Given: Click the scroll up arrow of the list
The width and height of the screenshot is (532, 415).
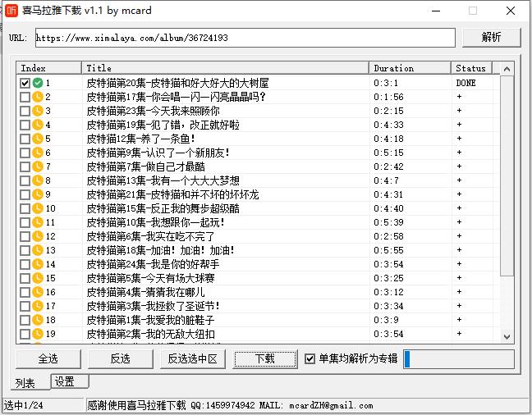Looking at the screenshot, I should click(x=507, y=69).
